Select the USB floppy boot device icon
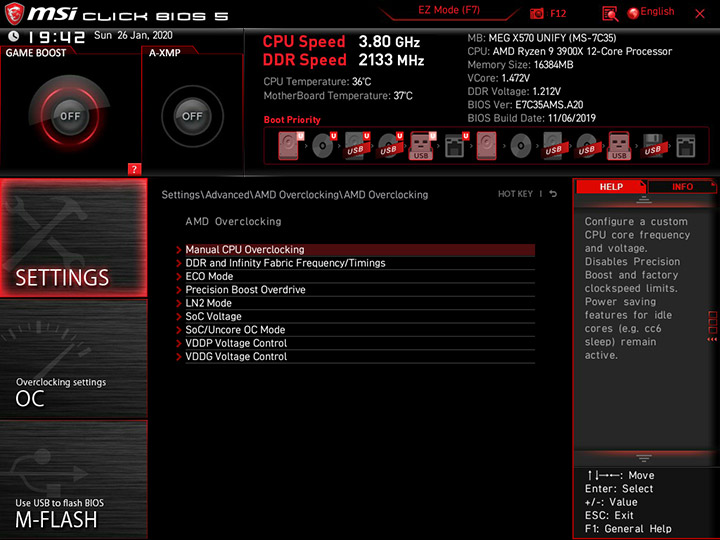This screenshot has width=720, height=540. [653, 146]
